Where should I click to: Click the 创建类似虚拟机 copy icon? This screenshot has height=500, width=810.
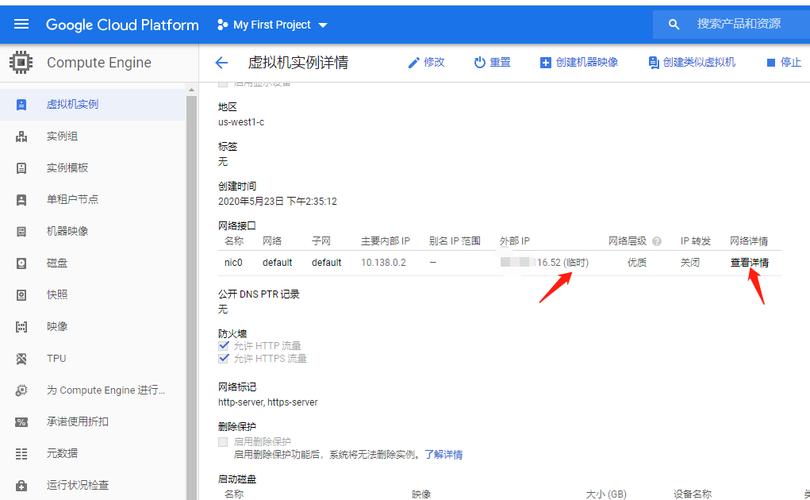coord(653,62)
